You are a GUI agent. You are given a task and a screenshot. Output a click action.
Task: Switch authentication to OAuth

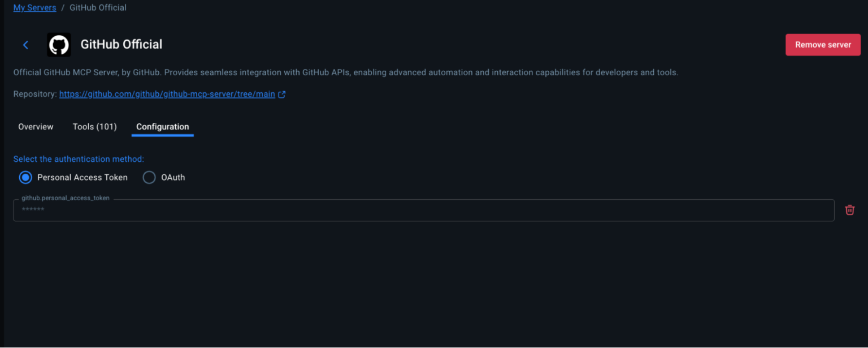coord(149,177)
